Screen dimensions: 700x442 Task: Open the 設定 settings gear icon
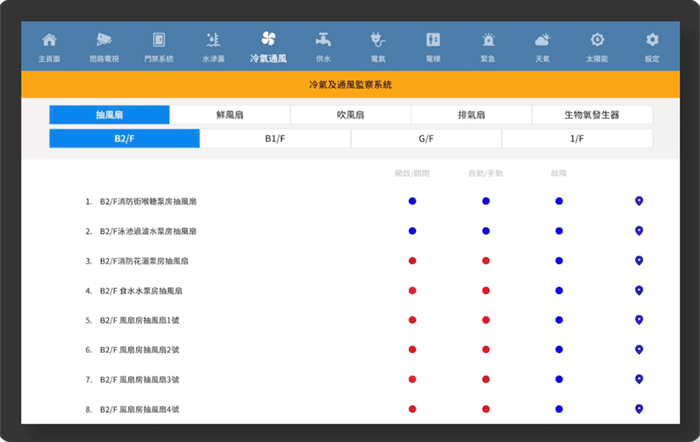(x=652, y=41)
